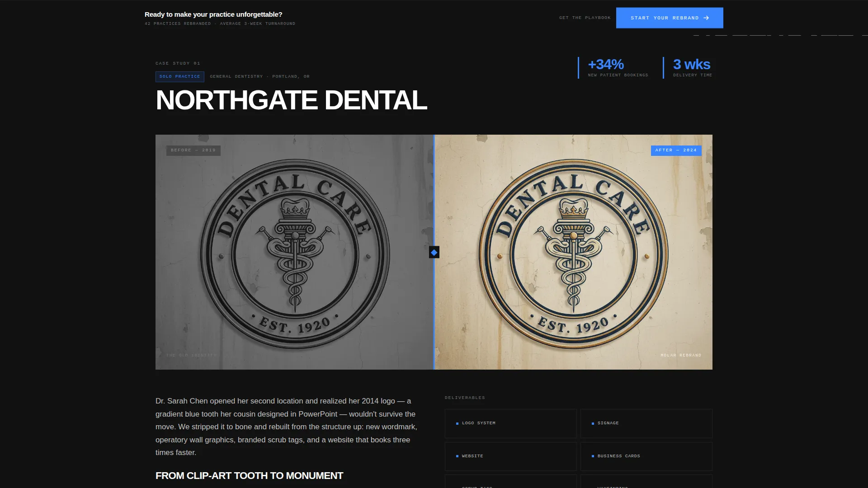This screenshot has height=488, width=868.
Task: Click the 3 wks delivery time stat
Action: 688,68
